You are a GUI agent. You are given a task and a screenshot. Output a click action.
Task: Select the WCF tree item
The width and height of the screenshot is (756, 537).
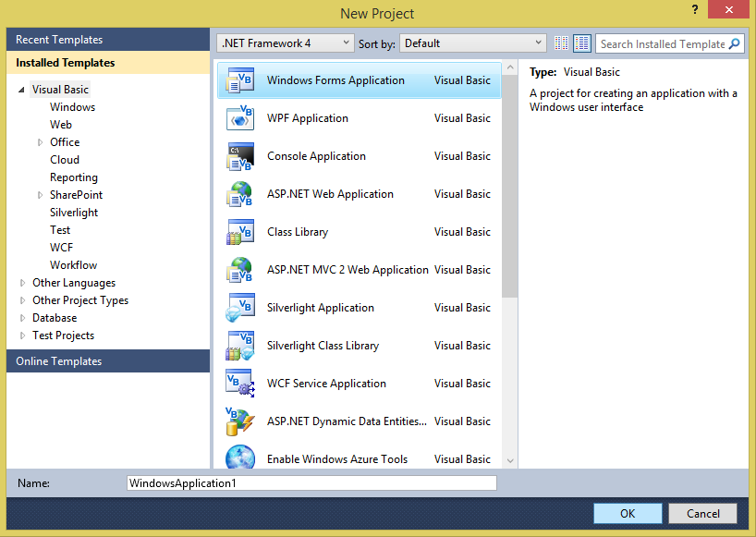click(61, 248)
